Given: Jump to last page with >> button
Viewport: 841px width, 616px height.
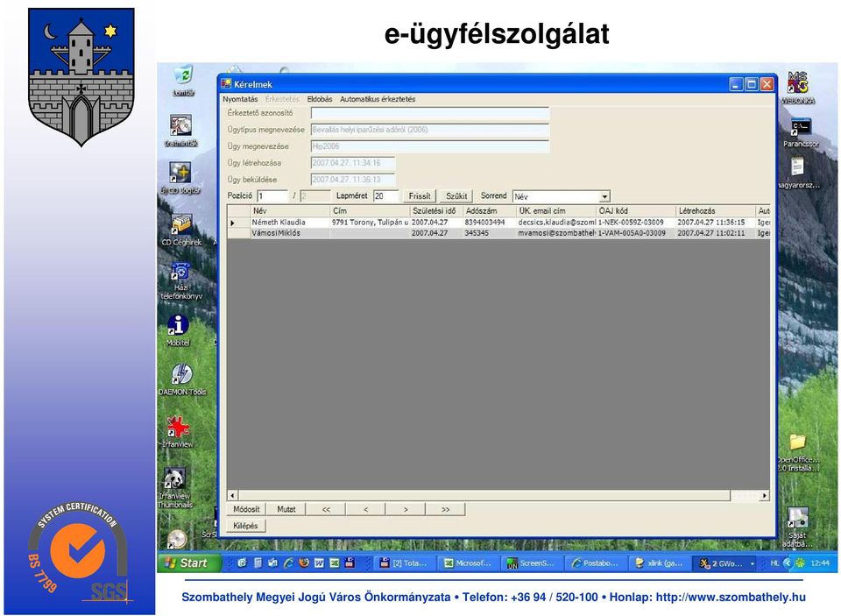Looking at the screenshot, I should pyautogui.click(x=445, y=509).
